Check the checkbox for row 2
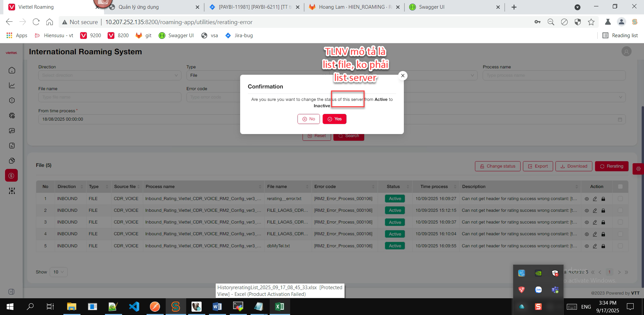Image resolution: width=644 pixels, height=315 pixels. (620, 210)
